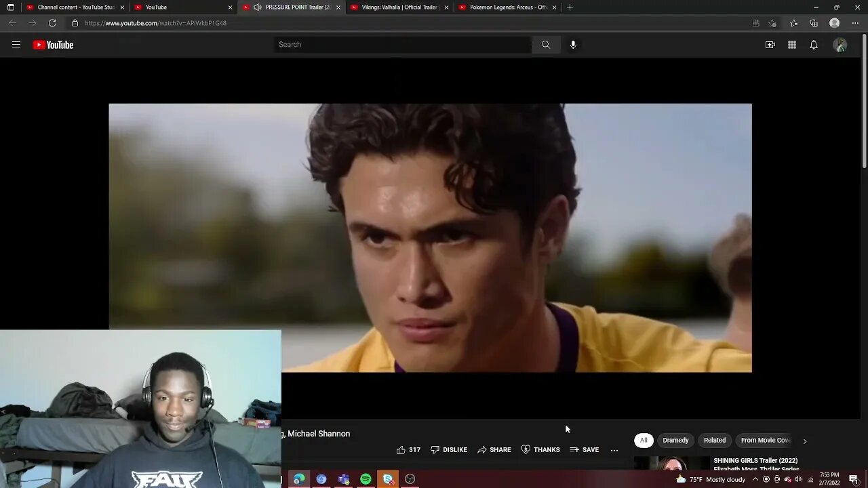This screenshot has height=488, width=868.
Task: Open Skype from the taskbar
Action: pyautogui.click(x=389, y=479)
